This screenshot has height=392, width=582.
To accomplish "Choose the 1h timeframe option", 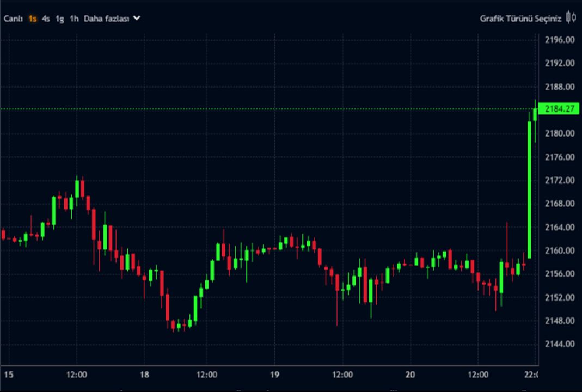I will [x=73, y=19].
